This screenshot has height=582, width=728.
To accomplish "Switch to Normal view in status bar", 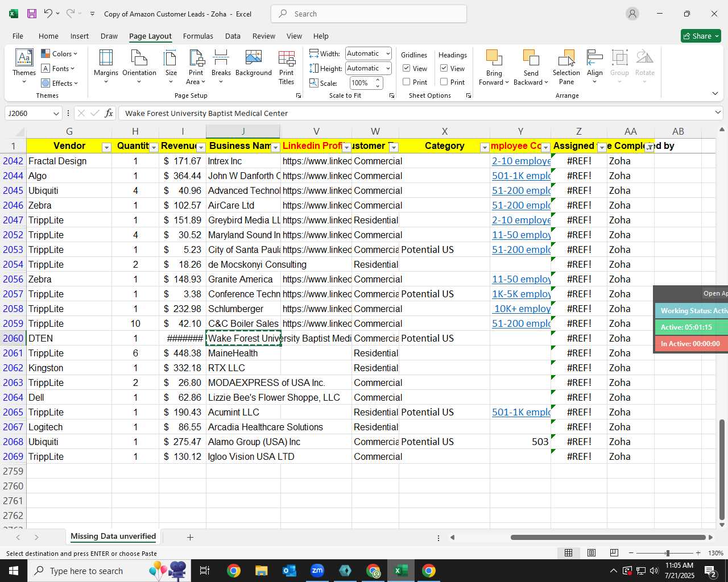I will pyautogui.click(x=568, y=553).
